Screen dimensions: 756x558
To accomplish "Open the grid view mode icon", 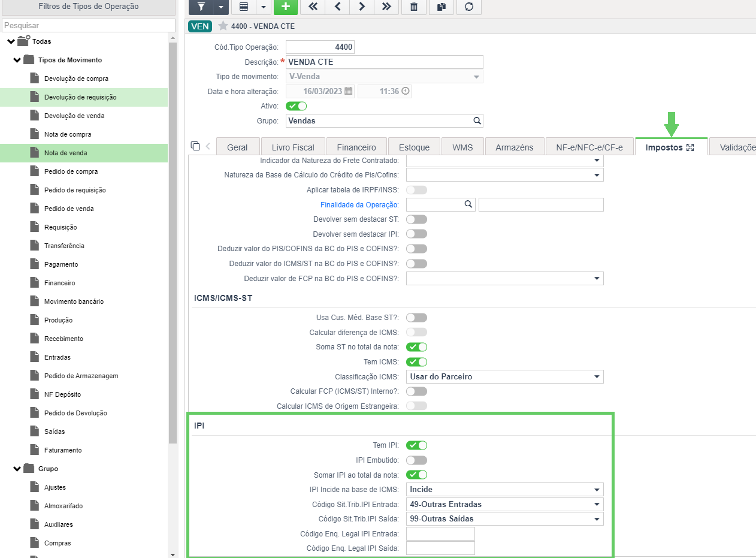I will (x=243, y=7).
